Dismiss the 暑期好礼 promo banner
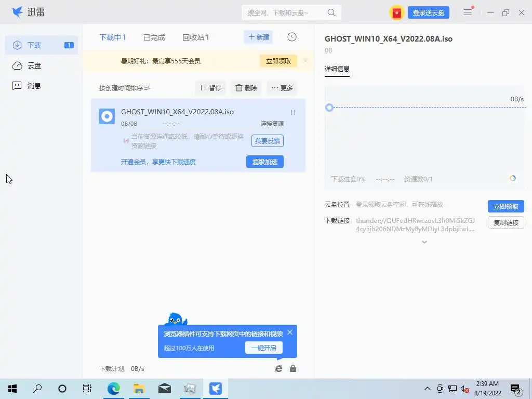 pos(305,61)
